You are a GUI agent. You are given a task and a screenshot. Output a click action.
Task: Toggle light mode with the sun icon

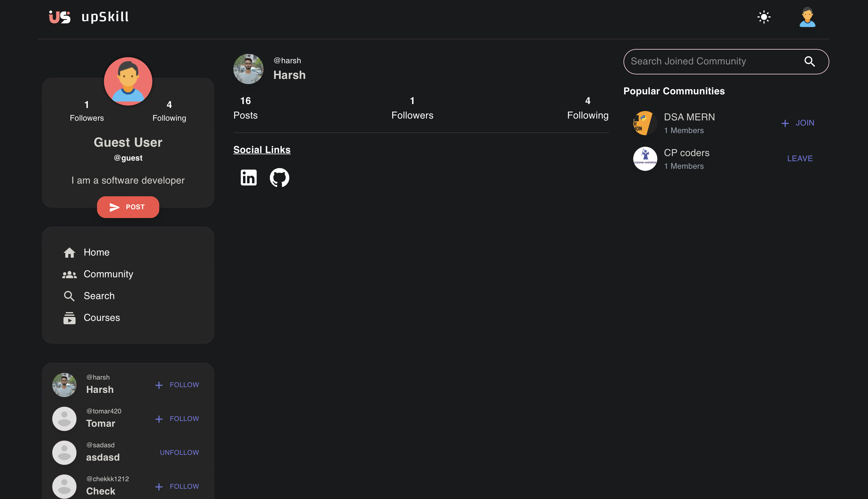(764, 16)
